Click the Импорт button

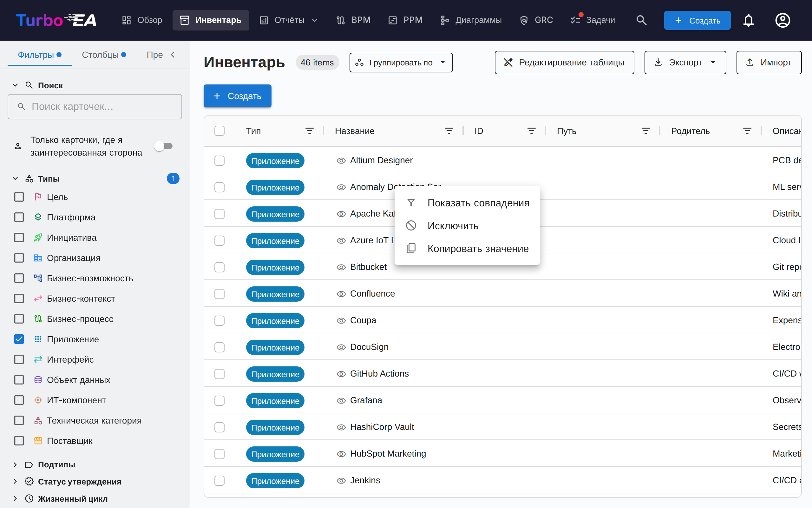point(769,63)
